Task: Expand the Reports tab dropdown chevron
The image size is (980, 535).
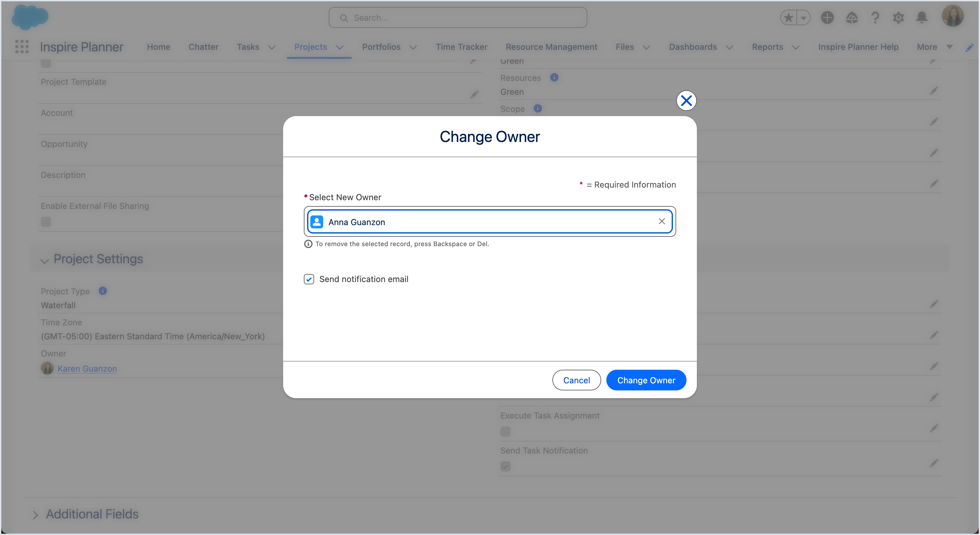Action: point(795,48)
